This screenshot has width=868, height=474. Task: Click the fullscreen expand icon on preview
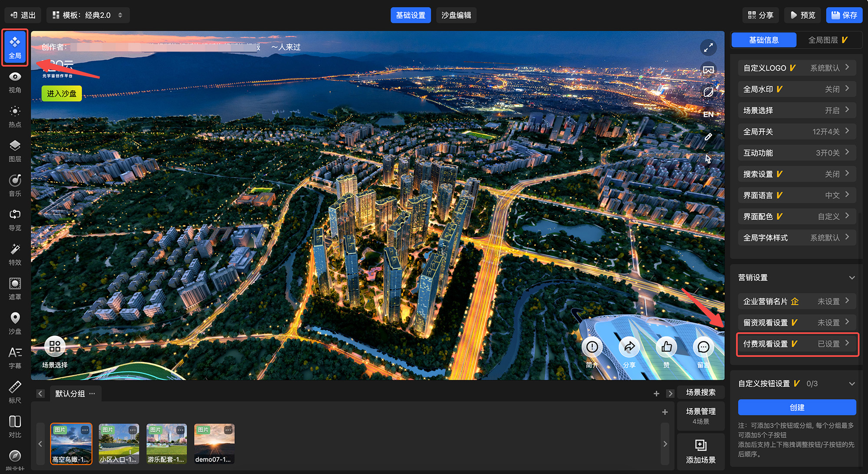point(708,47)
